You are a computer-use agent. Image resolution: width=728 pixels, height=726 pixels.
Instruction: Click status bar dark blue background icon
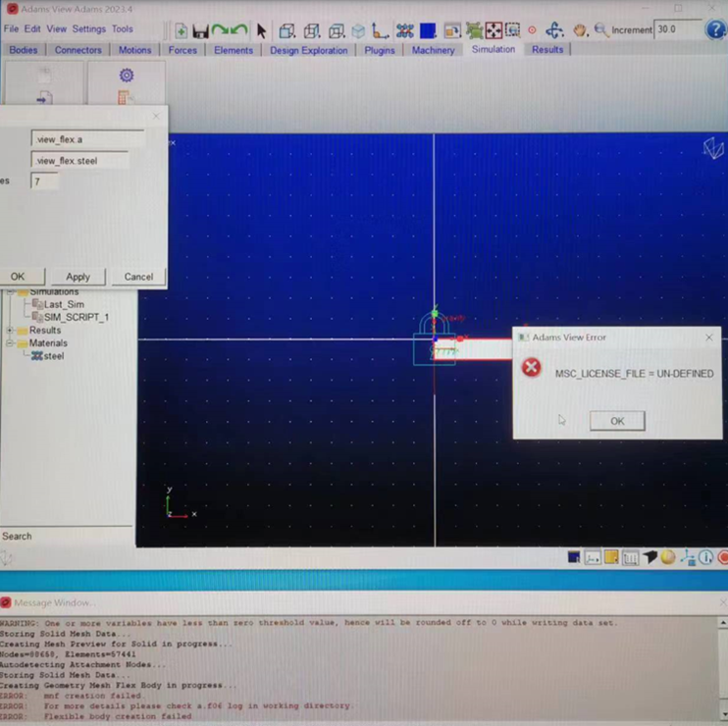(574, 557)
